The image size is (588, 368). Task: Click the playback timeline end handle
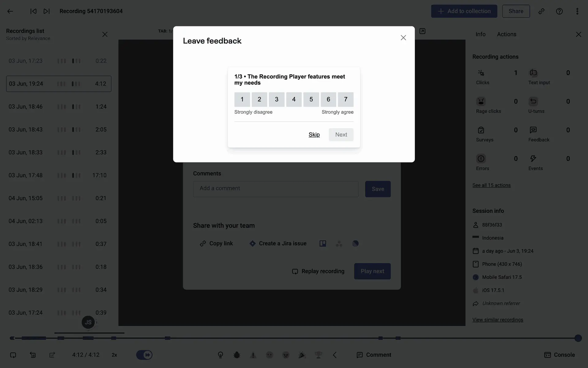pyautogui.click(x=578, y=338)
